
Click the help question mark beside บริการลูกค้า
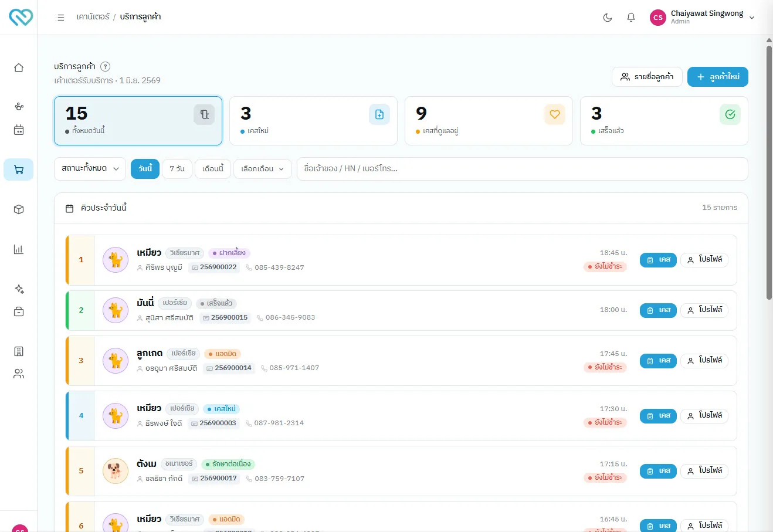click(x=106, y=67)
